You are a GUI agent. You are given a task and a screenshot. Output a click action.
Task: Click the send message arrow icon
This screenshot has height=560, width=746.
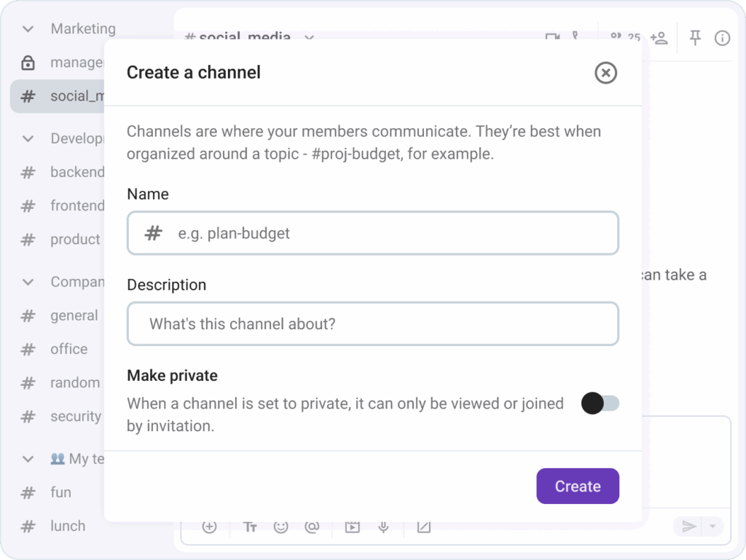688,527
